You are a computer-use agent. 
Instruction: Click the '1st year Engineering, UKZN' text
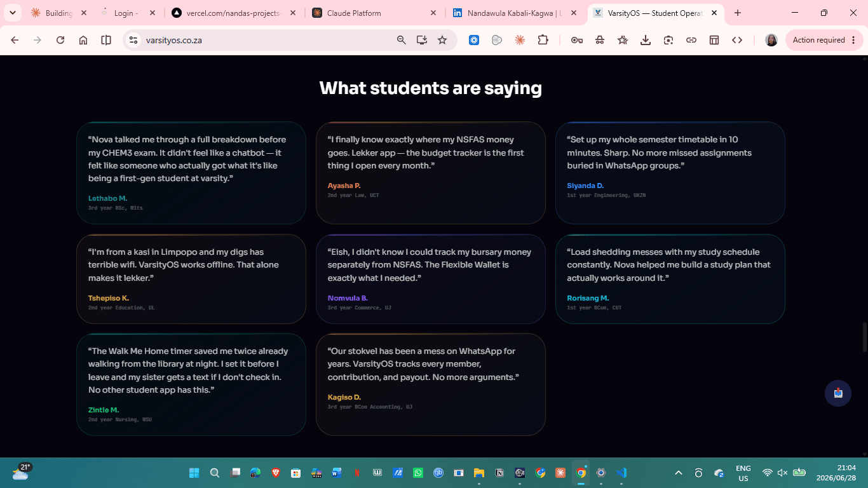pos(606,195)
